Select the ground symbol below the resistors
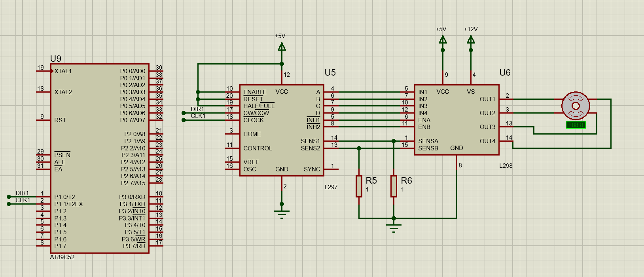Image resolution: width=644 pixels, height=277 pixels. coord(394,228)
